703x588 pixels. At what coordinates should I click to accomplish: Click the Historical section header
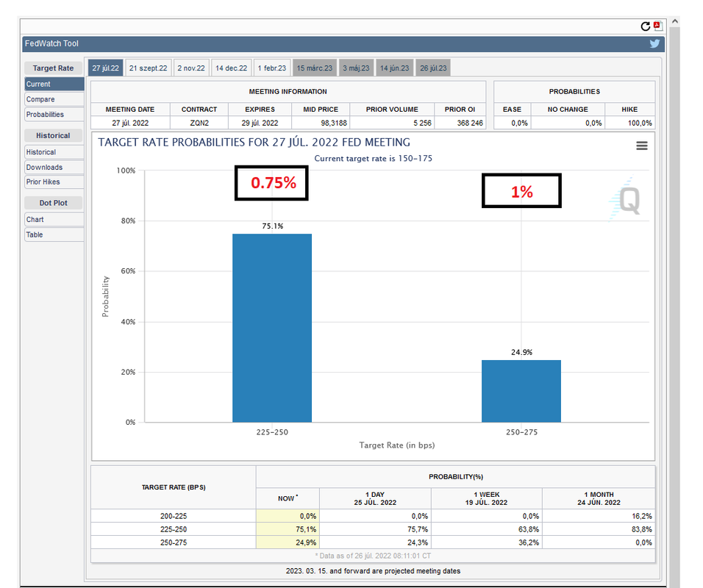(x=53, y=135)
